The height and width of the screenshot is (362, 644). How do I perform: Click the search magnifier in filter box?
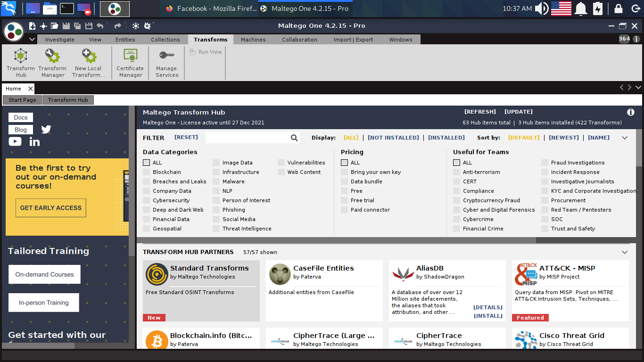coord(294,138)
